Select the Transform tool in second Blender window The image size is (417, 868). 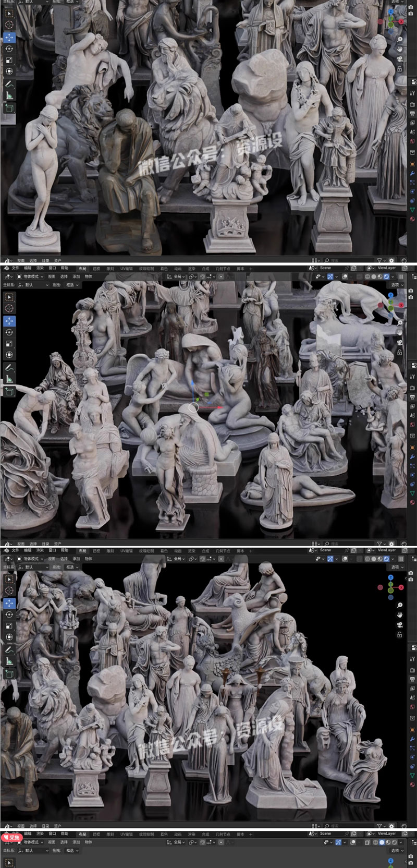(9, 355)
